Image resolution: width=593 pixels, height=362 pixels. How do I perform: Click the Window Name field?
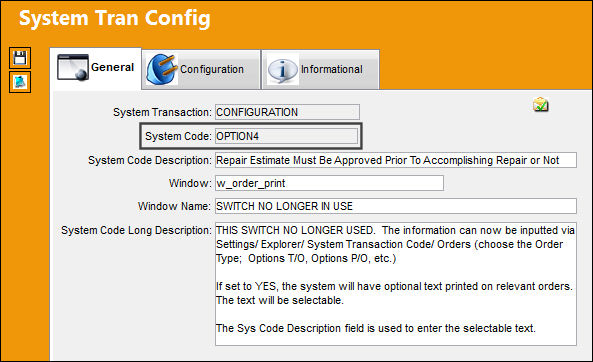[396, 206]
